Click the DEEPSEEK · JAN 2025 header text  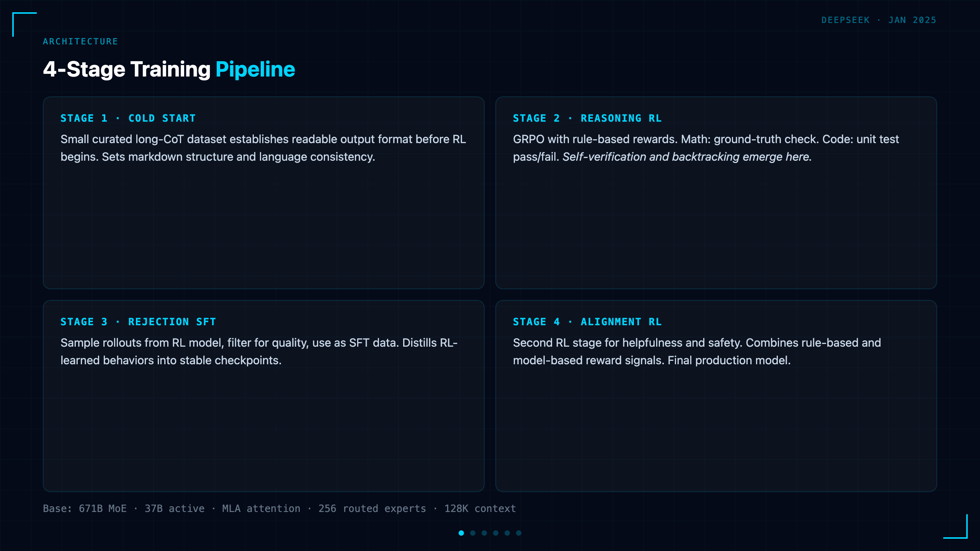(x=879, y=20)
